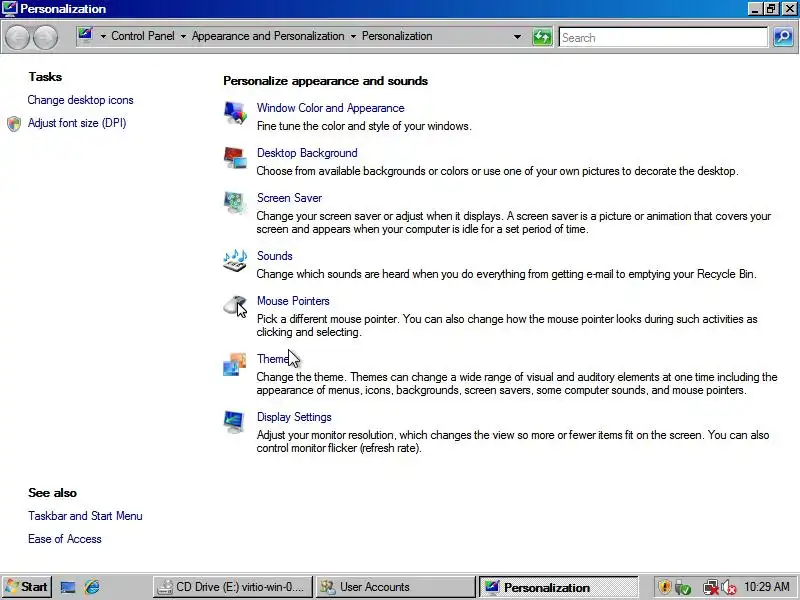
Task: Click the Personalization title bar icon
Action: (10, 8)
